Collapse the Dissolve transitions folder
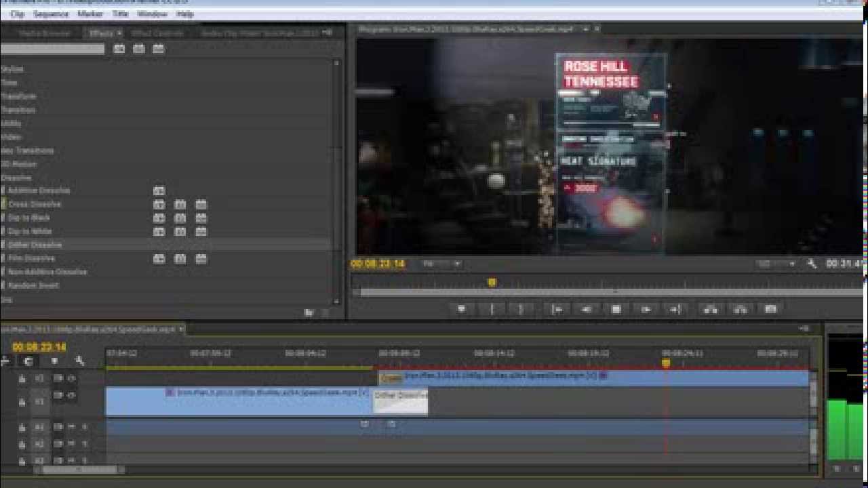 click(16, 178)
